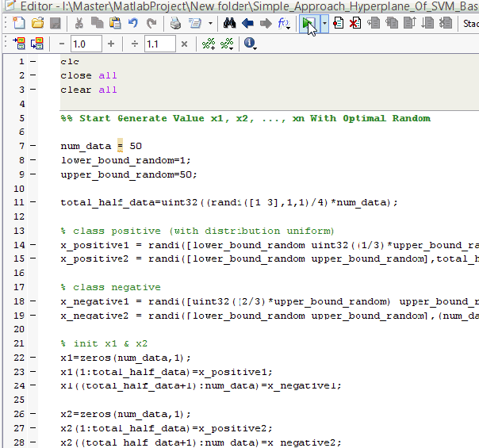Open the fx function browser dropdown

(x=285, y=24)
